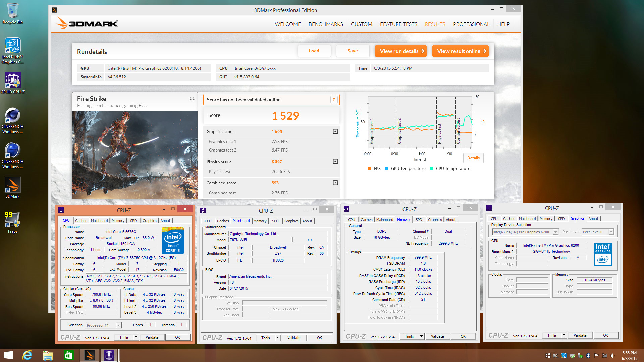Collapse the Graphics score section

(335, 131)
